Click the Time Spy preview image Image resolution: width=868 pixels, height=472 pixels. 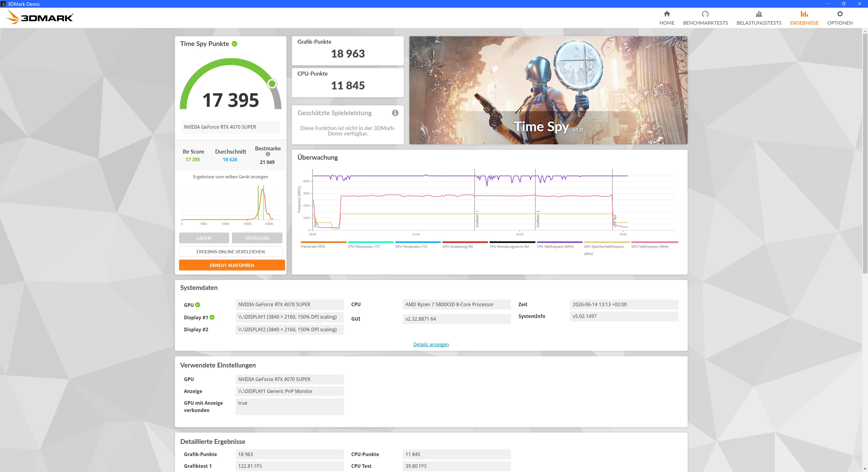(548, 90)
